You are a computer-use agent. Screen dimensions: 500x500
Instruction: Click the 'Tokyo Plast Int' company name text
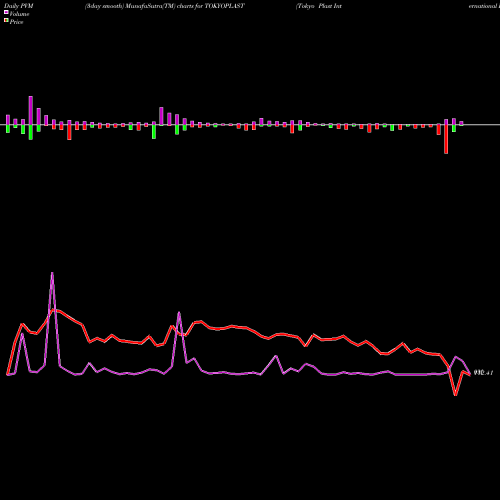[319, 6]
